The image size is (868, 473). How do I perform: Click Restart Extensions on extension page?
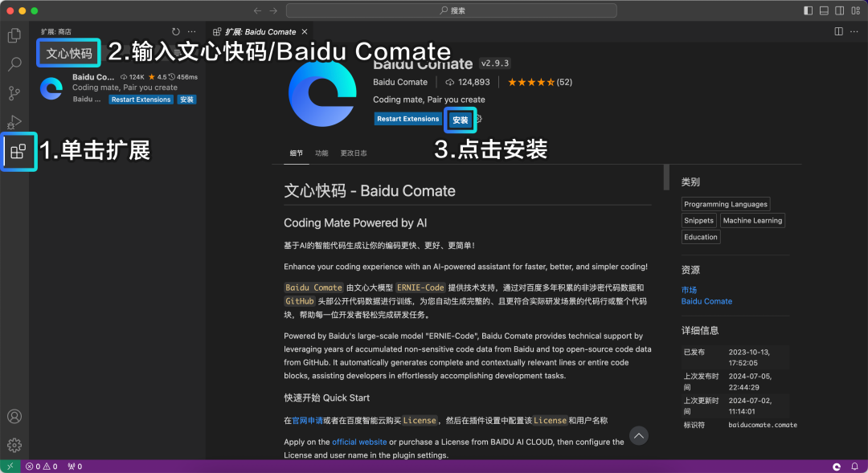(x=408, y=119)
